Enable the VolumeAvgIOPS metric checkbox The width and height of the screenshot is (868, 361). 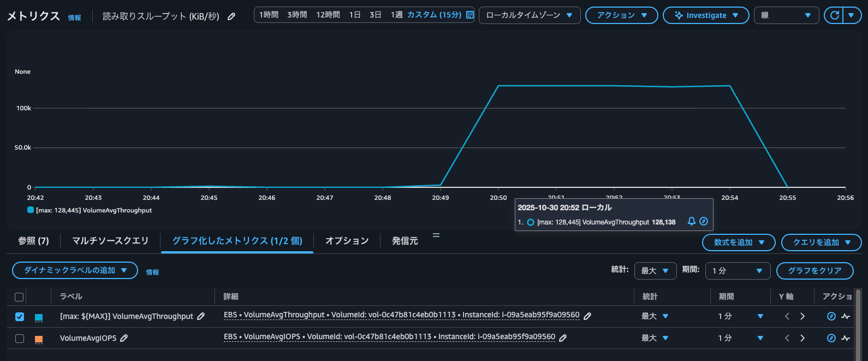click(x=20, y=339)
